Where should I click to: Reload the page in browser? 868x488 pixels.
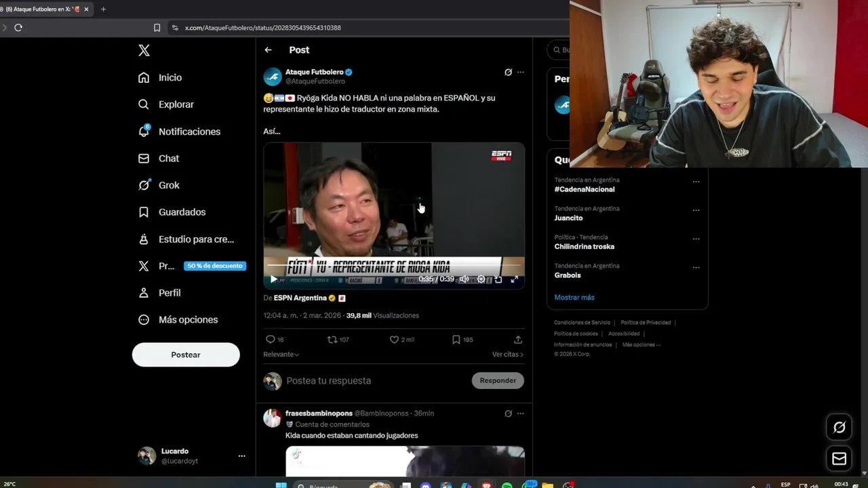(18, 28)
